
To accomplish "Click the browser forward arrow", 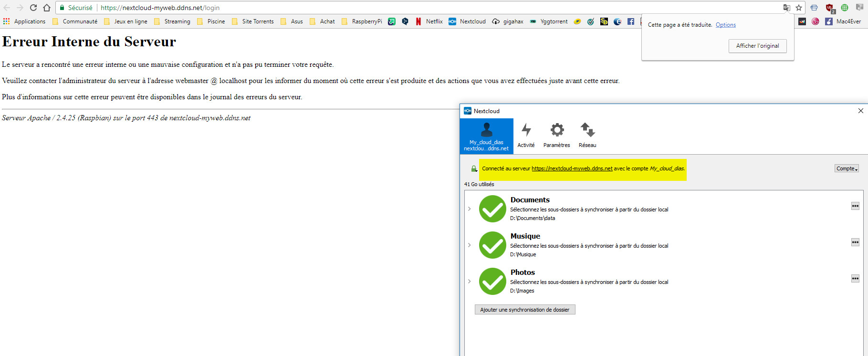I will click(20, 8).
